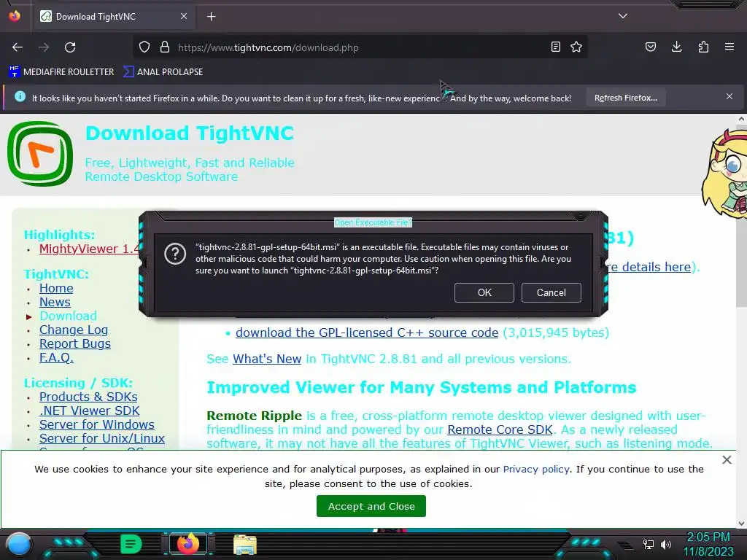Viewport: 747px width, 560px height.
Task: Click the Start orb in taskbar
Action: click(x=18, y=545)
